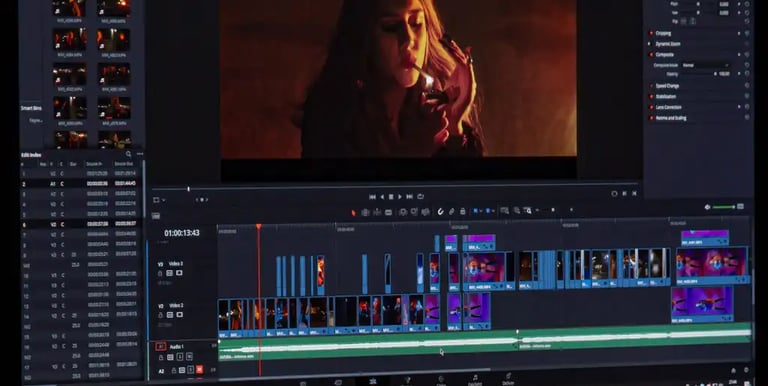The height and width of the screenshot is (386, 768).
Task: Expand the Cropping section in Inspector
Action: click(x=663, y=33)
